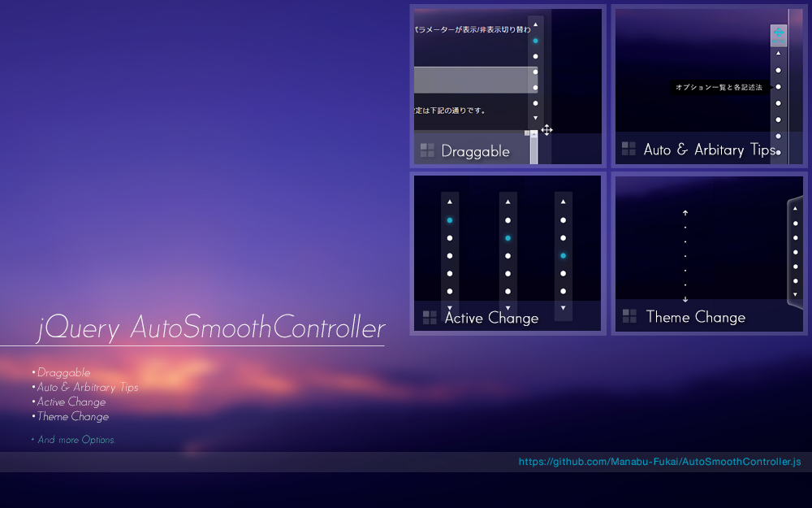Open the Active Change demo thumbnail
812x508 pixels.
(508, 253)
